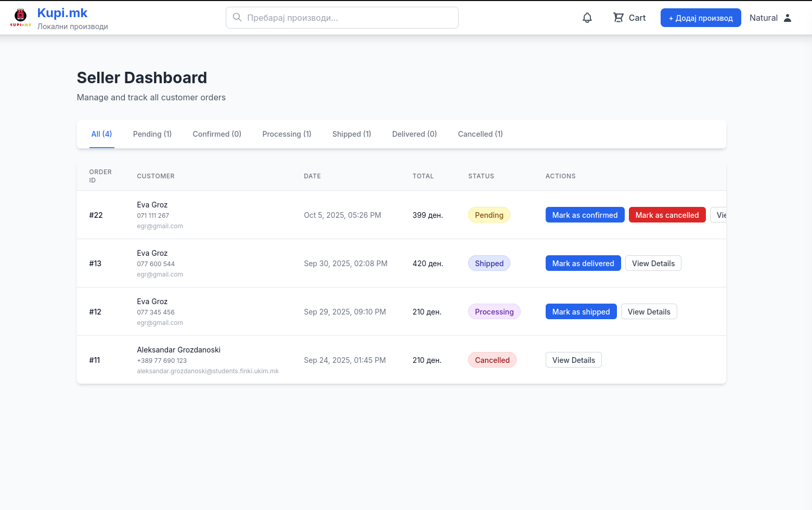The height and width of the screenshot is (510, 812).
Task: View details of order #11
Action: [x=573, y=360]
